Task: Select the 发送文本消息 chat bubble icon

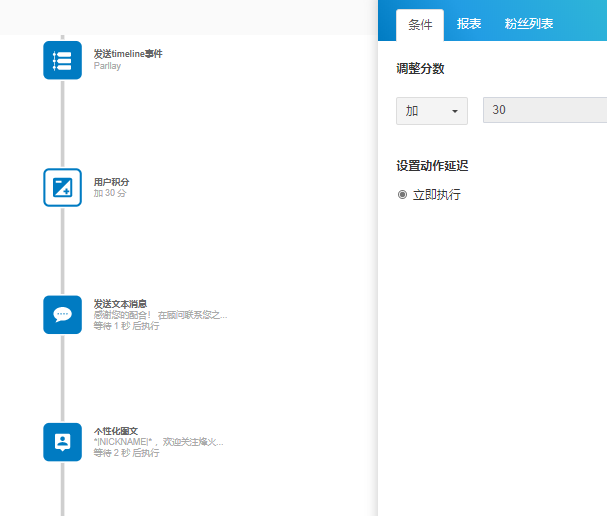Action: point(62,314)
